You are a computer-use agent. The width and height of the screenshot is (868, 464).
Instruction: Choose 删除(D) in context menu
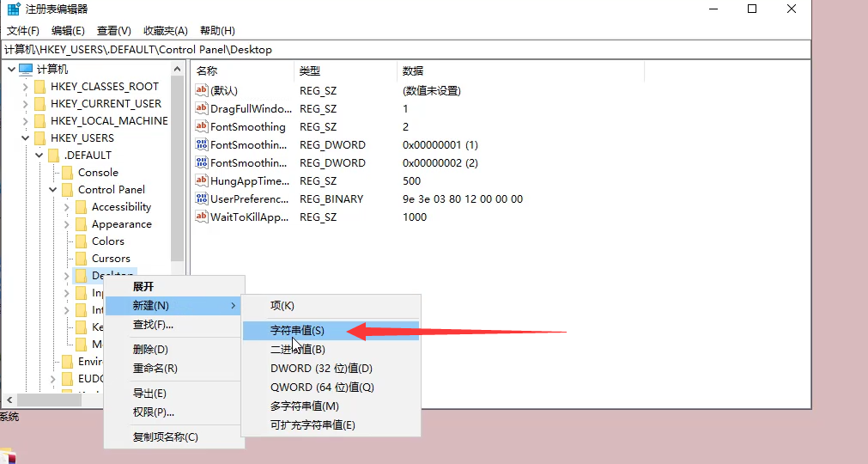[x=173, y=350]
